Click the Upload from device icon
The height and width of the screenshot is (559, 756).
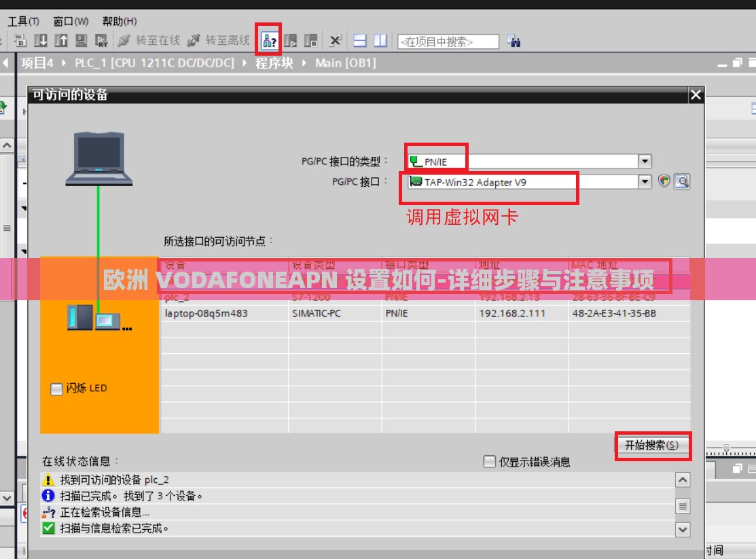(61, 41)
